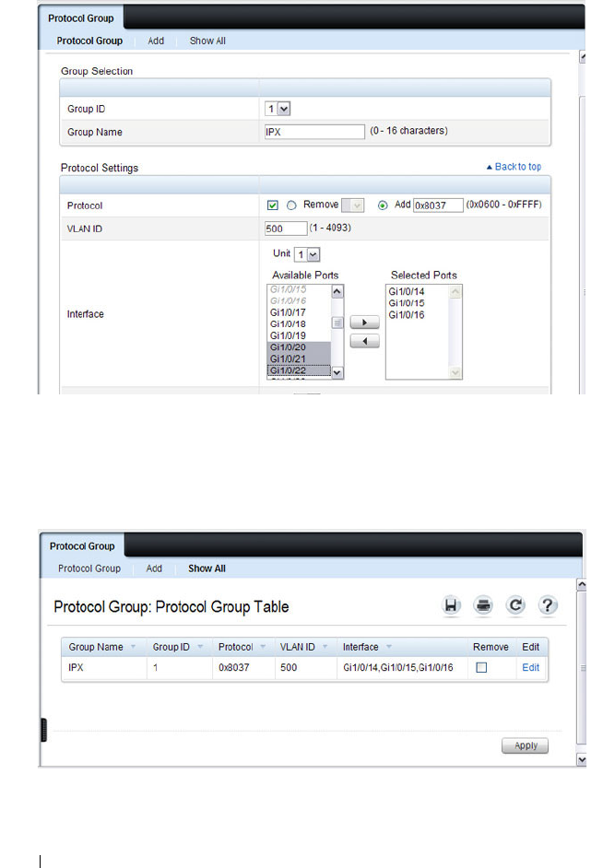Open the Add tab in lower panel
The width and height of the screenshot is (591, 868).
[154, 569]
